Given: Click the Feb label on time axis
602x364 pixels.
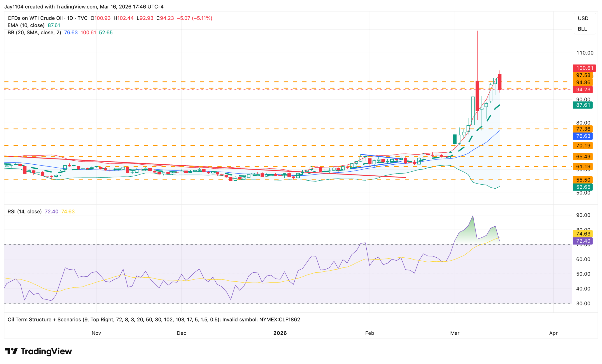Looking at the screenshot, I should (x=370, y=333).
